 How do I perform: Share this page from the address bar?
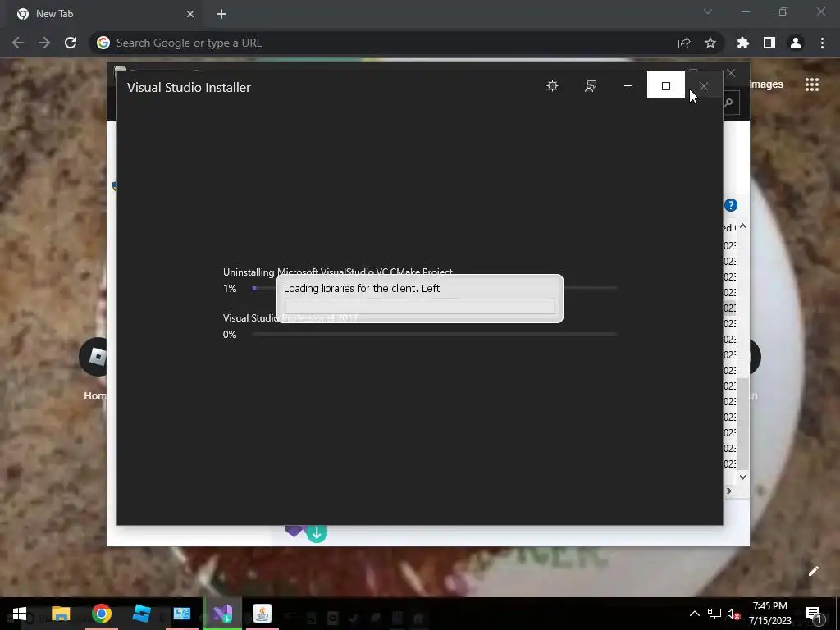tap(684, 43)
